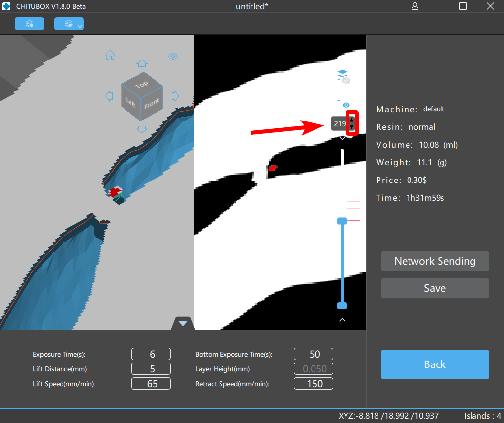This screenshot has height=423, width=504.
Task: Click the down arrow below the navigation cube
Action: point(142,129)
